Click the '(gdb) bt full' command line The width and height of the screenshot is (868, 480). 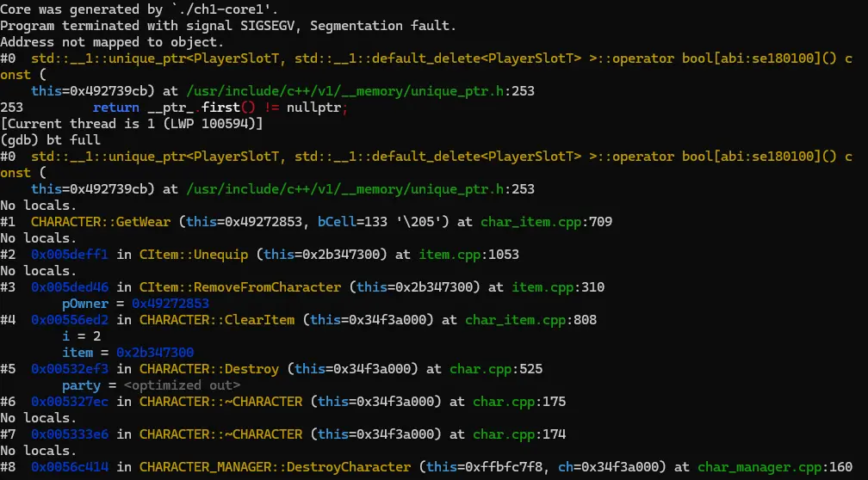50,140
